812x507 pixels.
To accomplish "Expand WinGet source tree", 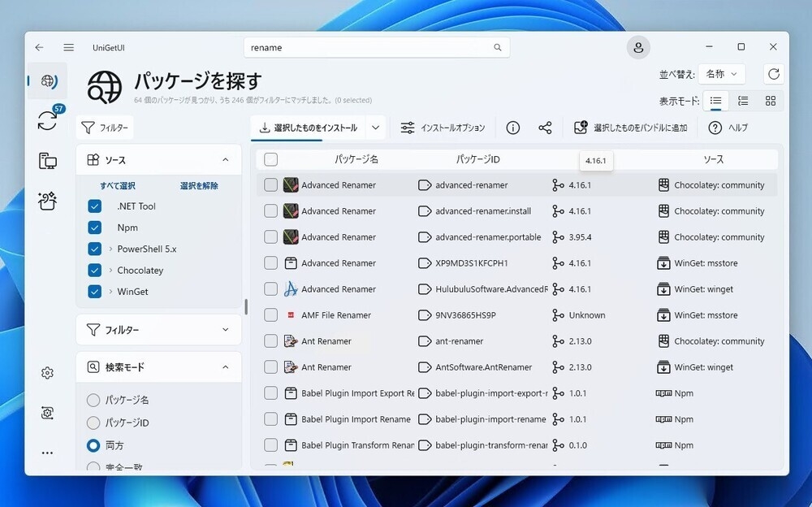I will [x=110, y=292].
